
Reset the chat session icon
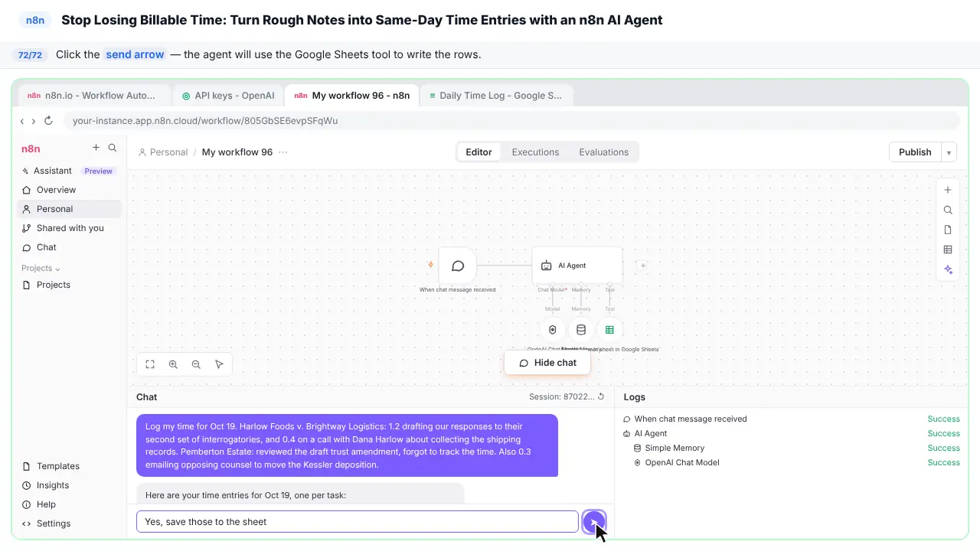(601, 396)
